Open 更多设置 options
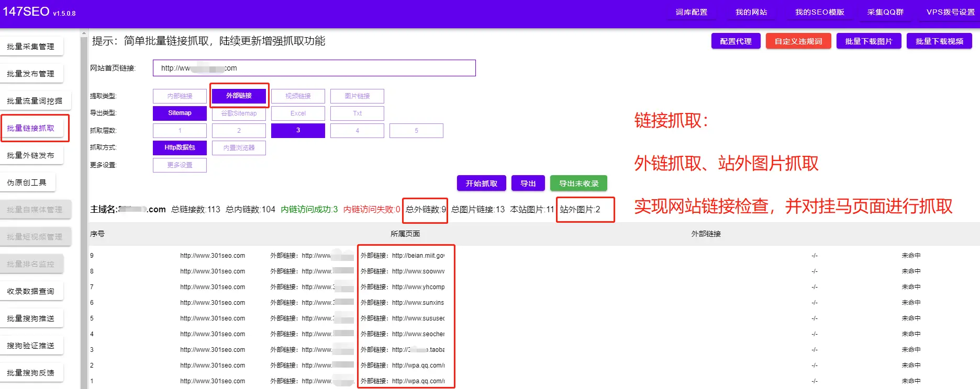The image size is (980, 389). (180, 165)
